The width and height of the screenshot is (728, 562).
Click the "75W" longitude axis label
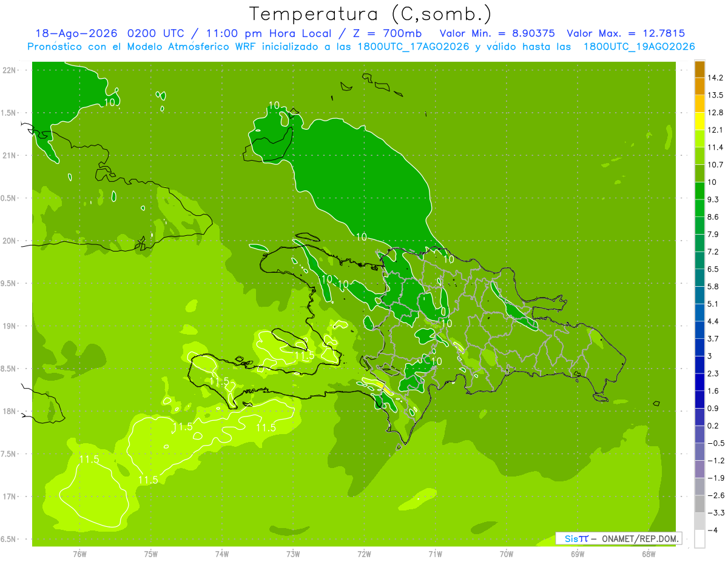click(x=150, y=554)
